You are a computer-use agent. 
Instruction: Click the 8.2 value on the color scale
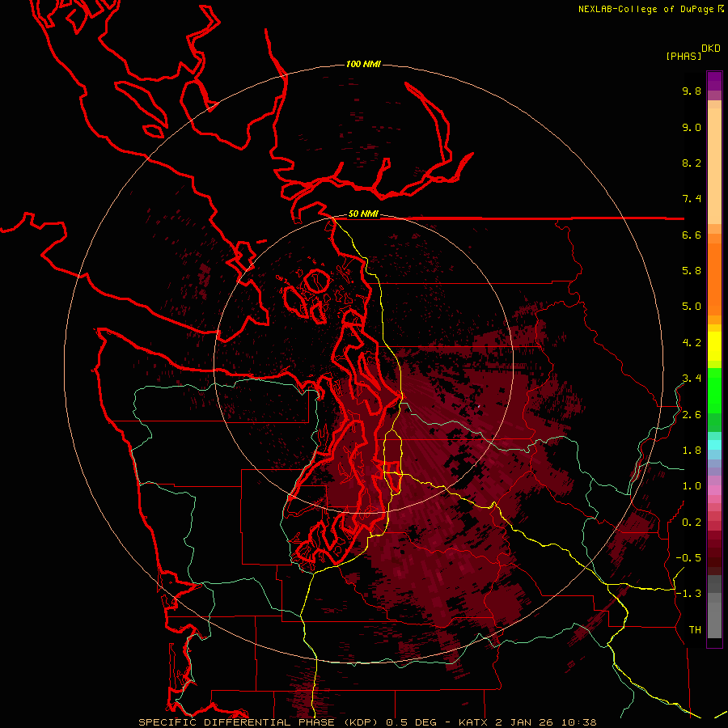[692, 163]
